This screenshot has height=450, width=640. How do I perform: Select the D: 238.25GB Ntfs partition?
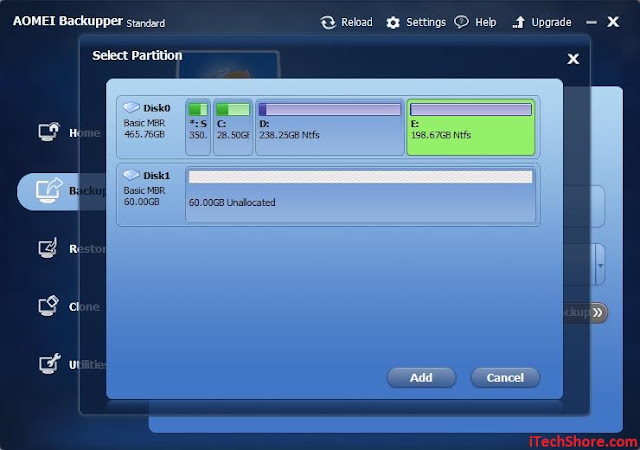click(x=330, y=127)
